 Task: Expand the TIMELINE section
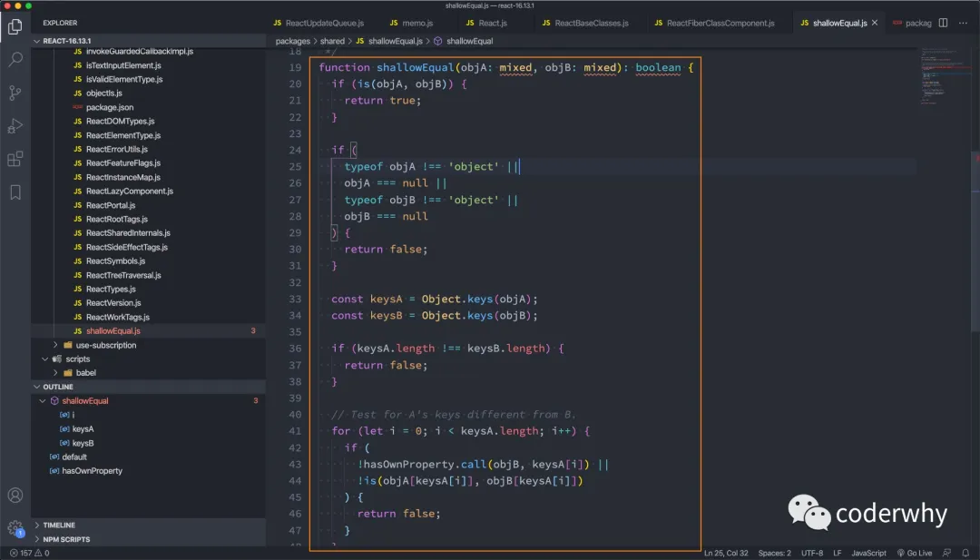point(148,525)
